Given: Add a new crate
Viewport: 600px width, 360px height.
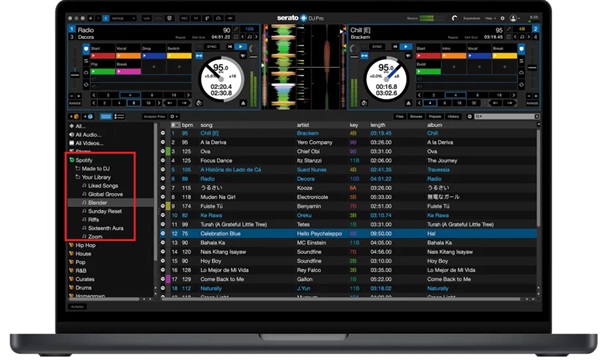Looking at the screenshot, I should point(74,116).
